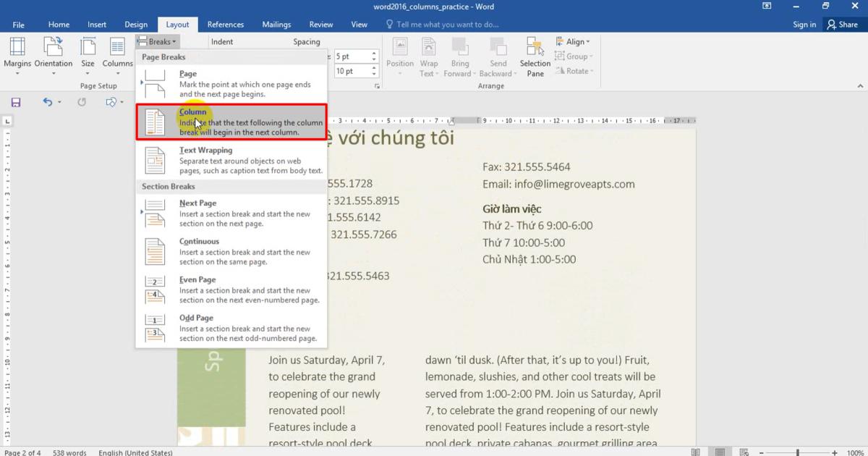The width and height of the screenshot is (868, 456).
Task: Open the Wrap Text dropdown
Action: tap(429, 56)
